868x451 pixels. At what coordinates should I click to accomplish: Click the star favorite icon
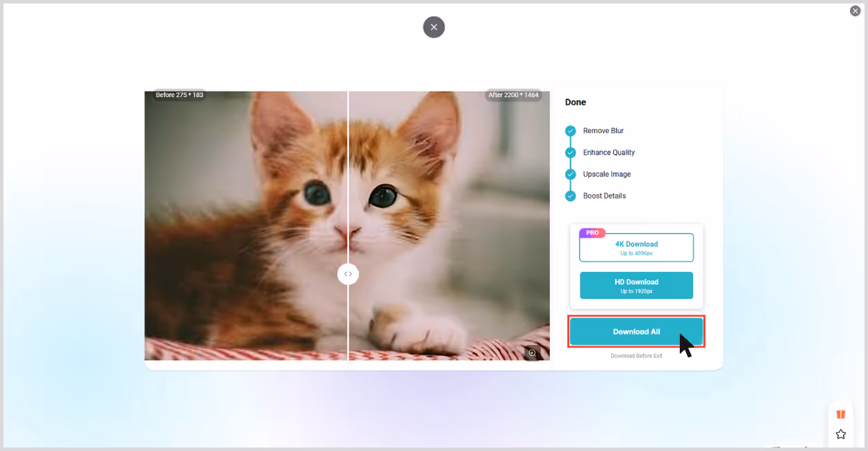point(841,434)
